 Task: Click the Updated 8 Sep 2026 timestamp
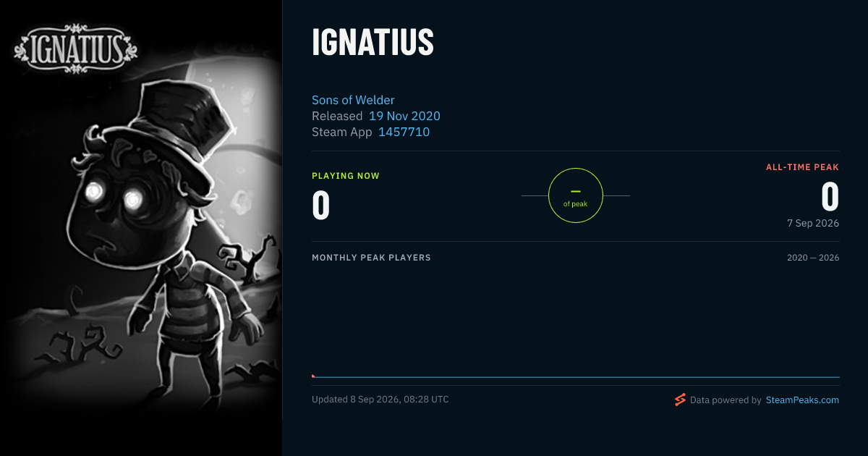(x=380, y=400)
